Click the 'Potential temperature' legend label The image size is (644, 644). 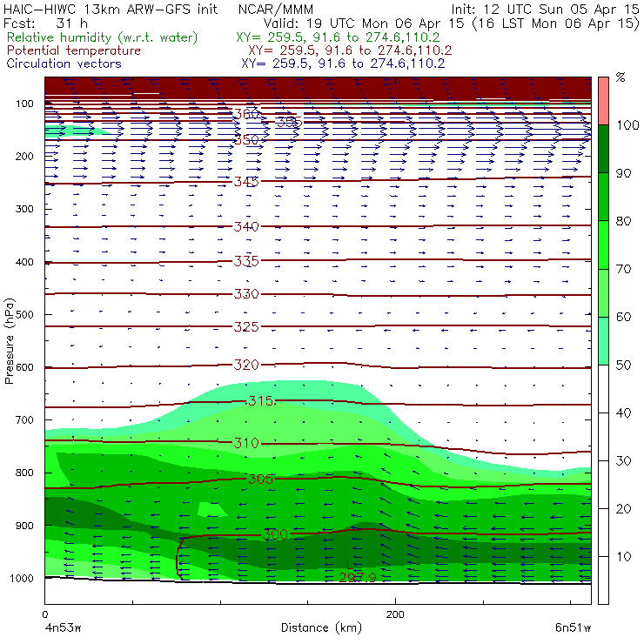coord(73,50)
